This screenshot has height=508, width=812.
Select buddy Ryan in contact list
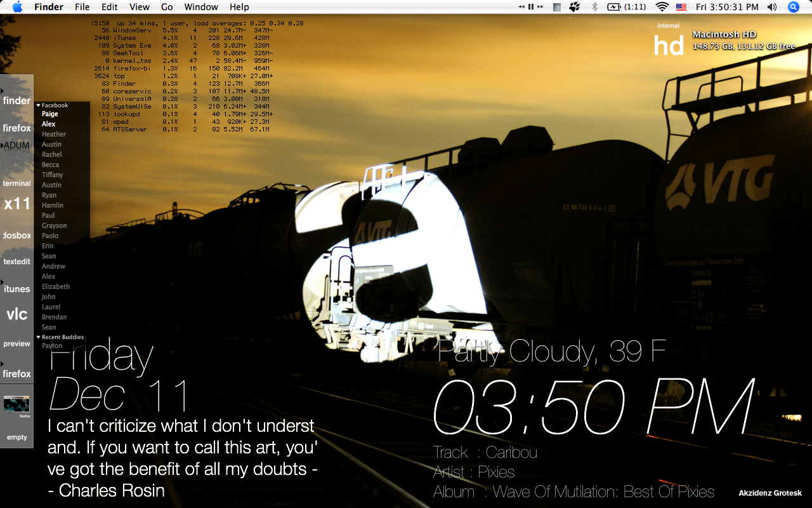49,196
